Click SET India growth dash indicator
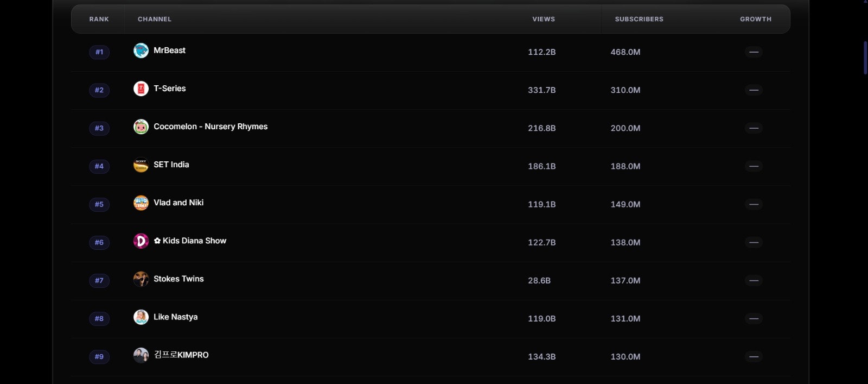Screen dimensions: 868x384 click(754, 166)
